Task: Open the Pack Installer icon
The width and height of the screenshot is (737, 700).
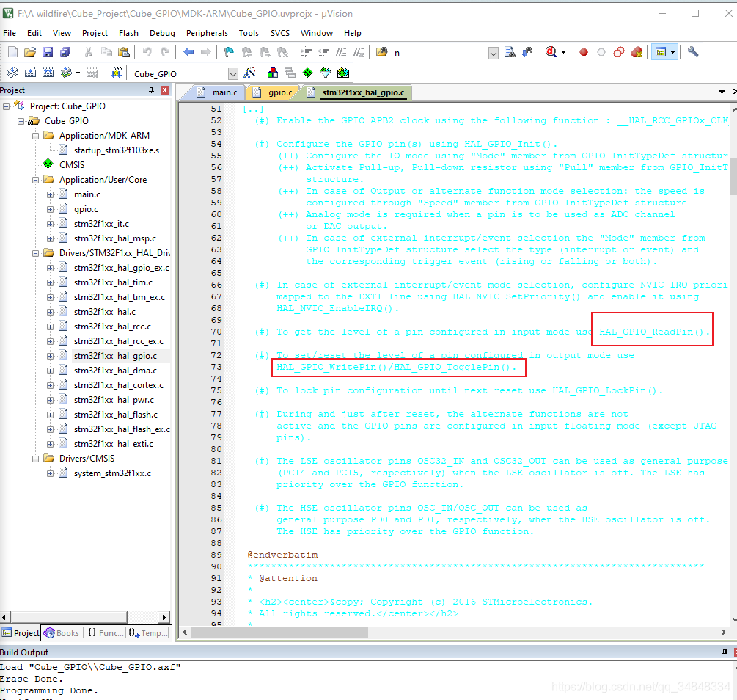Action: (x=343, y=73)
